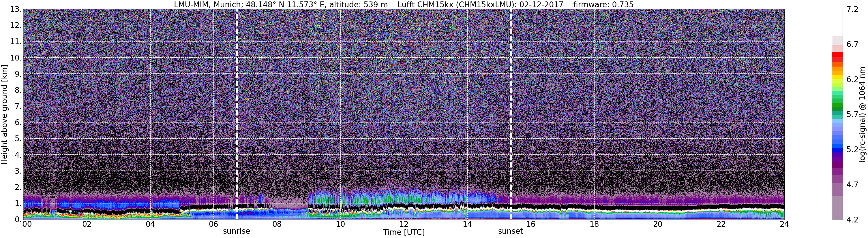
Task: Click the 22 time axis tick label
Action: click(721, 224)
